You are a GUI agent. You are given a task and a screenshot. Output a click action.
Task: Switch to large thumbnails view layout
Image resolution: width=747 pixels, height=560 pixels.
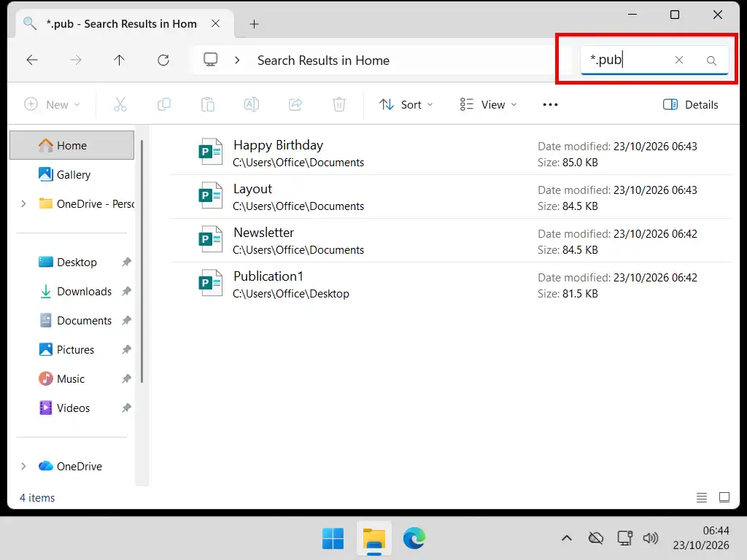(724, 497)
